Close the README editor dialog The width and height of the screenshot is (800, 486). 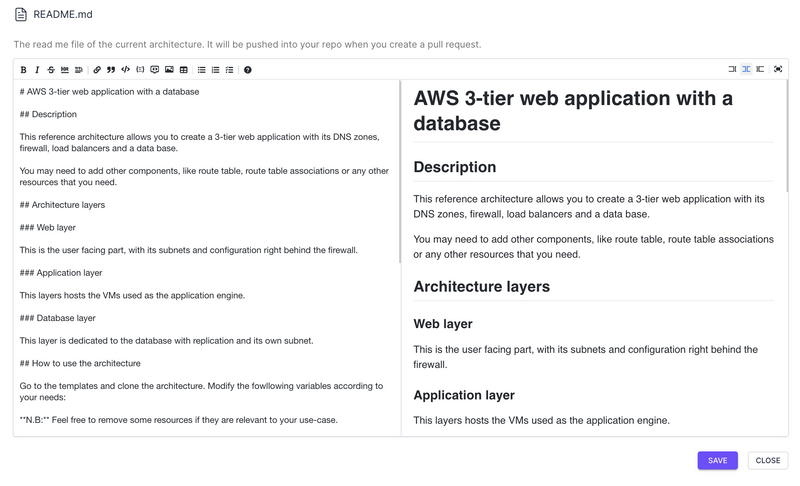click(768, 461)
